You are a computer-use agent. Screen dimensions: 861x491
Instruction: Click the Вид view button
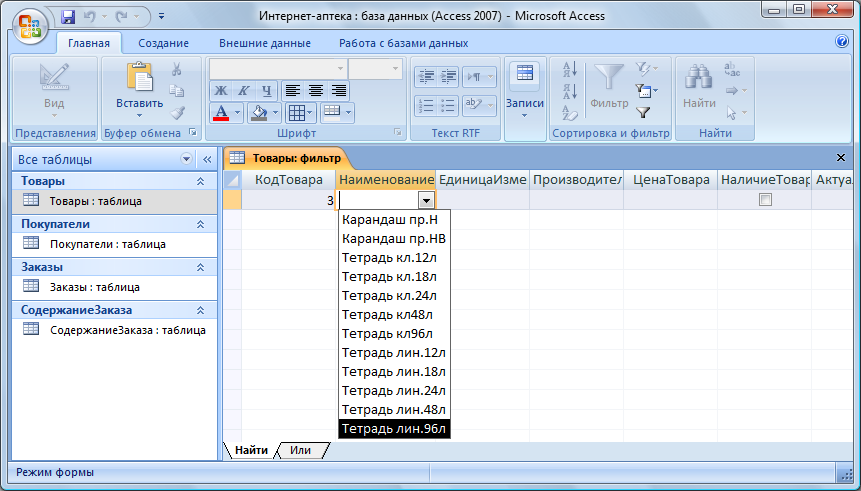(54, 91)
